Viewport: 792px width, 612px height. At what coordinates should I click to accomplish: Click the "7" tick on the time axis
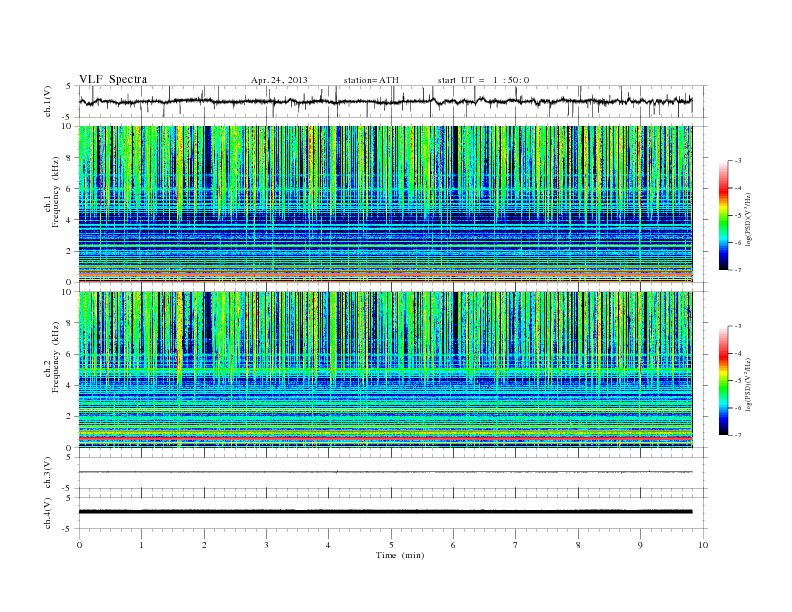515,545
